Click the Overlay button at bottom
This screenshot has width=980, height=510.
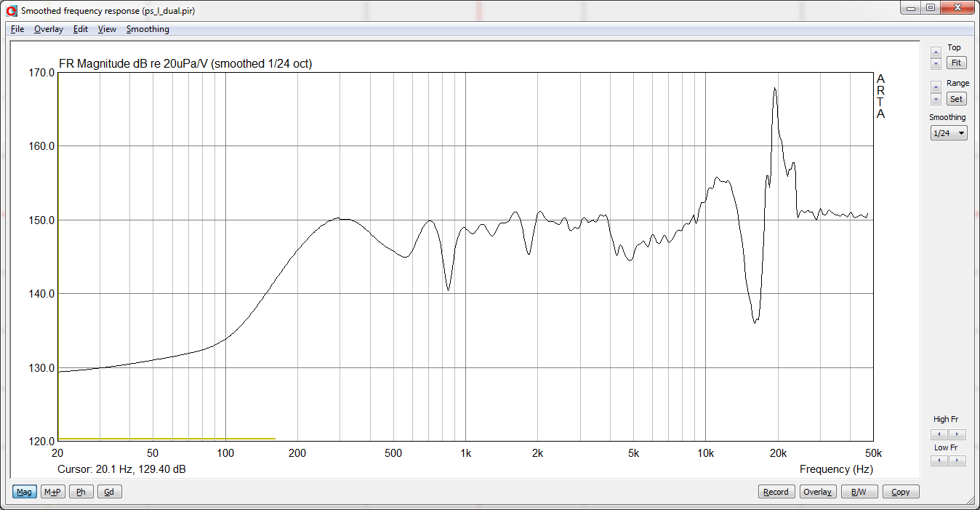click(817, 492)
